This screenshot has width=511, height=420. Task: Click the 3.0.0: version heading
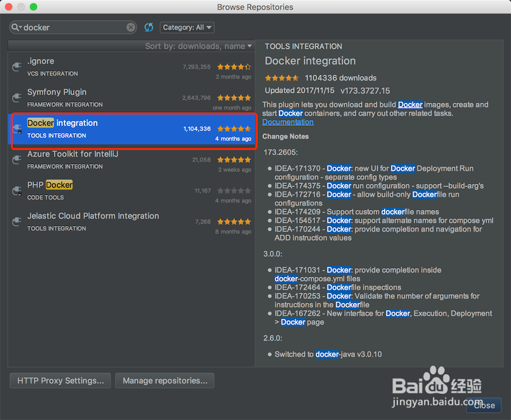273,254
